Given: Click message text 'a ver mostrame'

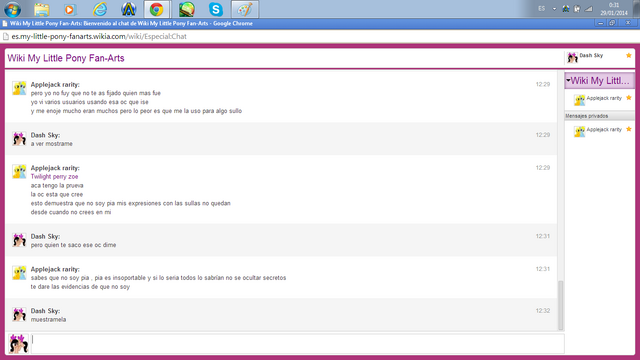Looking at the screenshot, I should pos(51,144).
